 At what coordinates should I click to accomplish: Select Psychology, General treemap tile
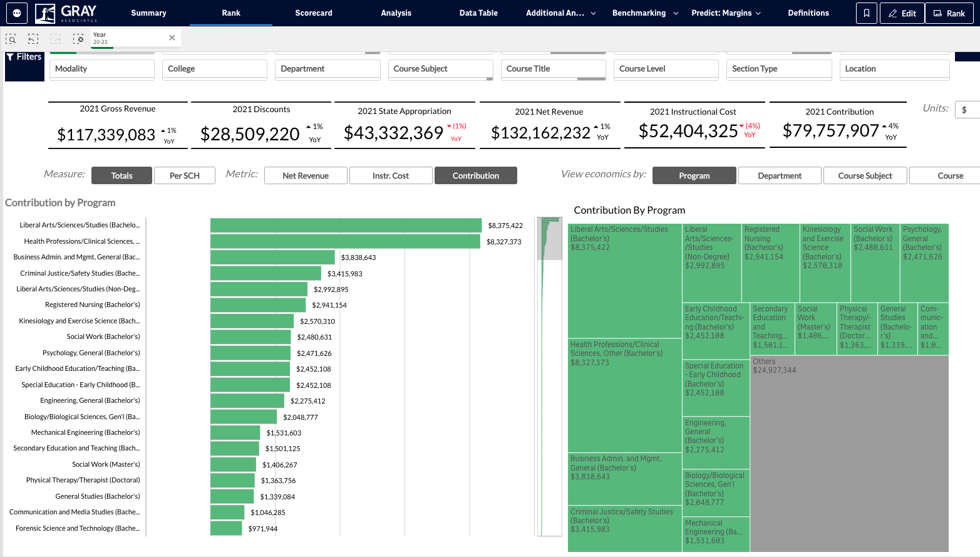pos(924,263)
